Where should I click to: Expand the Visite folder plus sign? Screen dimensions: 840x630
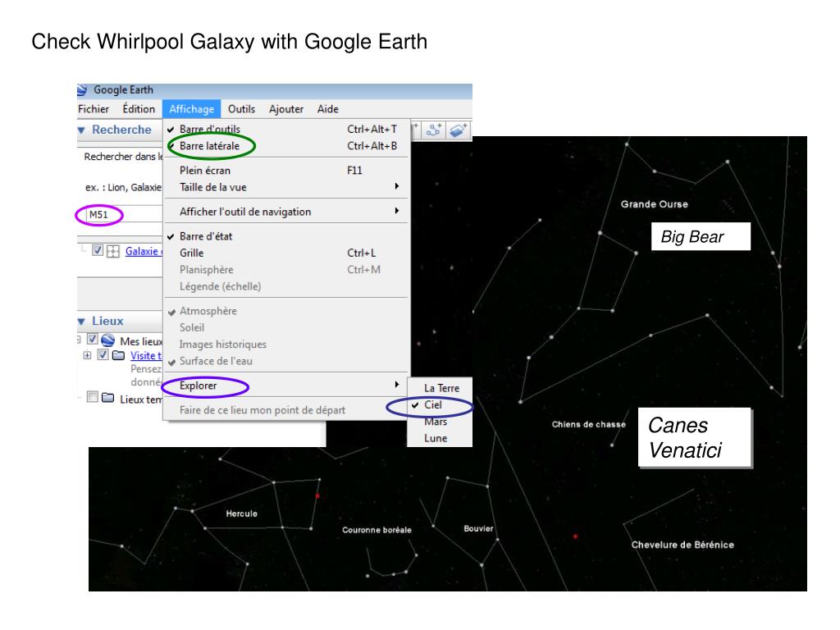point(87,355)
